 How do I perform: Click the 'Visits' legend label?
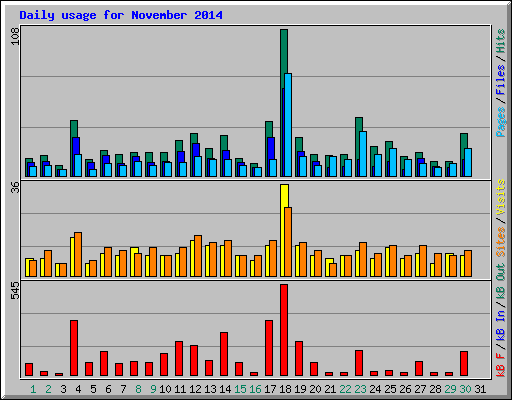click(x=501, y=197)
